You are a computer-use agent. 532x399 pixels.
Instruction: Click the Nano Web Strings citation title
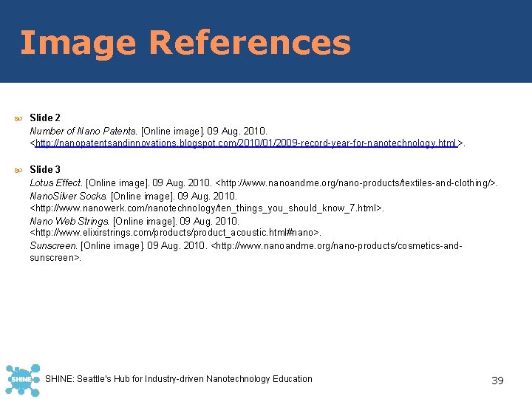click(x=69, y=221)
